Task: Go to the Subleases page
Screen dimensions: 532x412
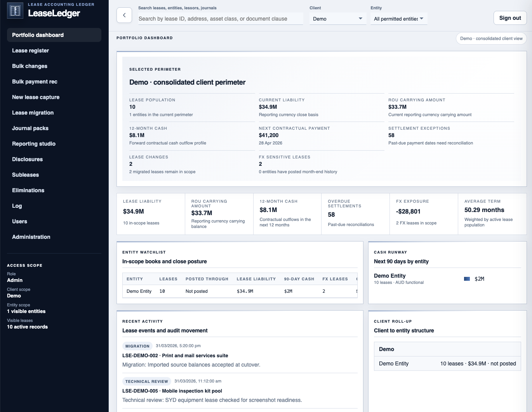Action: pyautogui.click(x=25, y=175)
